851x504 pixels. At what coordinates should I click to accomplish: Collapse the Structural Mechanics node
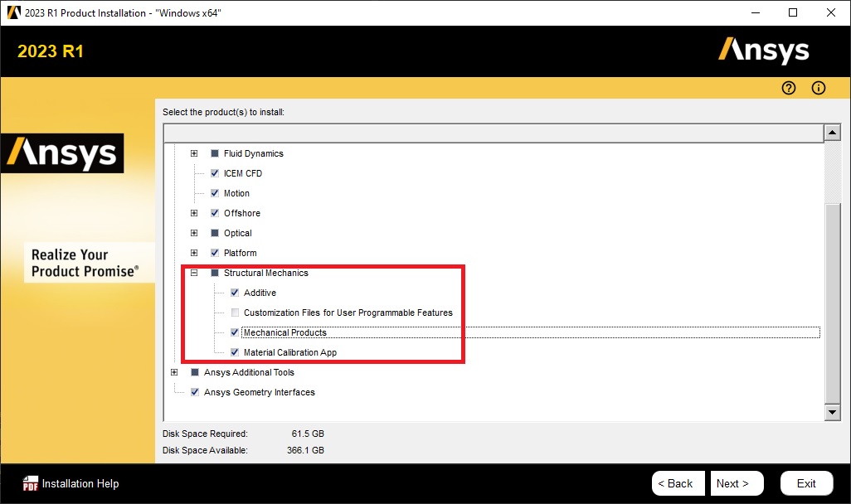click(194, 273)
